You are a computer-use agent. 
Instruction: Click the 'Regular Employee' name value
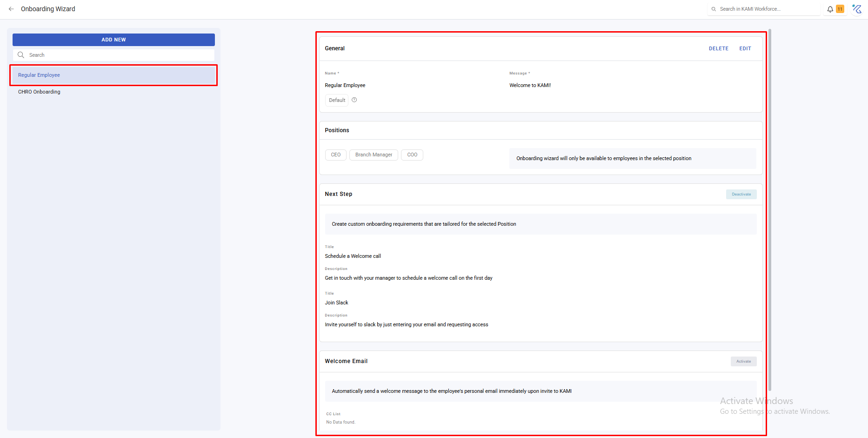pos(345,85)
